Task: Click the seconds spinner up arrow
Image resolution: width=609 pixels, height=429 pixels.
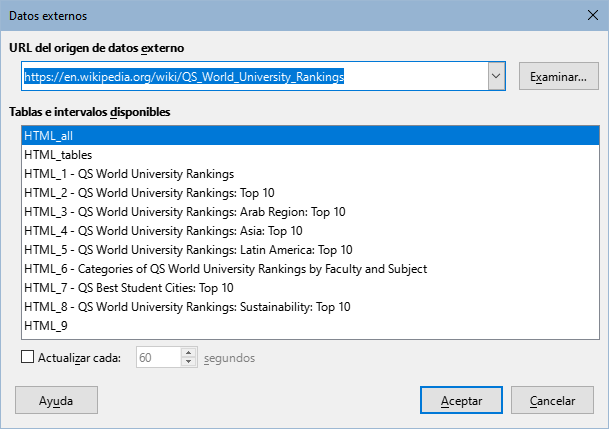Action: (x=187, y=352)
